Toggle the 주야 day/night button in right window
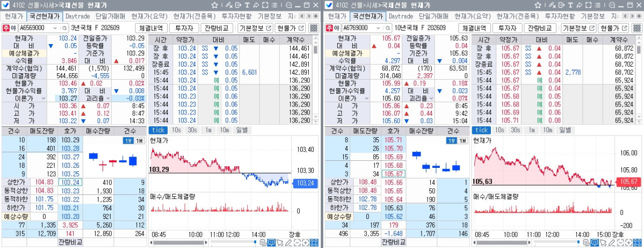The image size is (644, 248). point(333,28)
